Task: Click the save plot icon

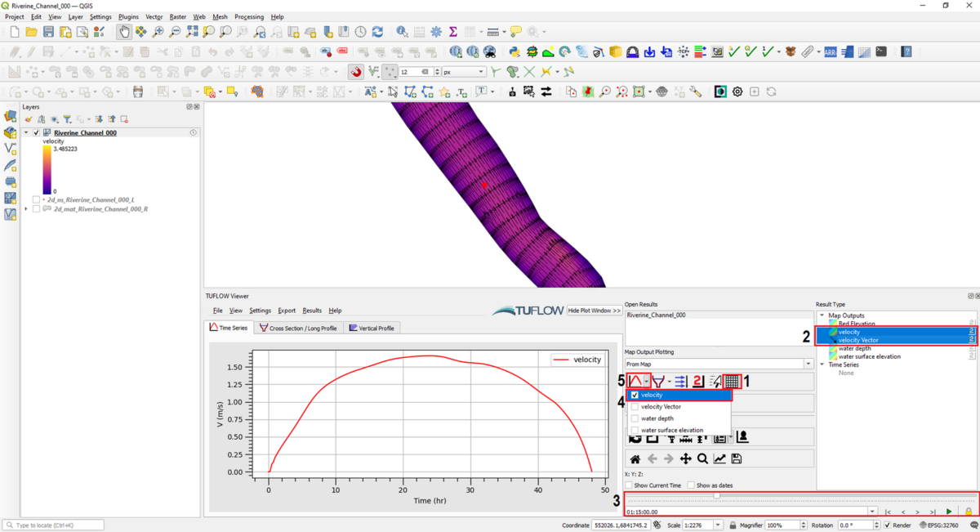Action: pyautogui.click(x=737, y=459)
